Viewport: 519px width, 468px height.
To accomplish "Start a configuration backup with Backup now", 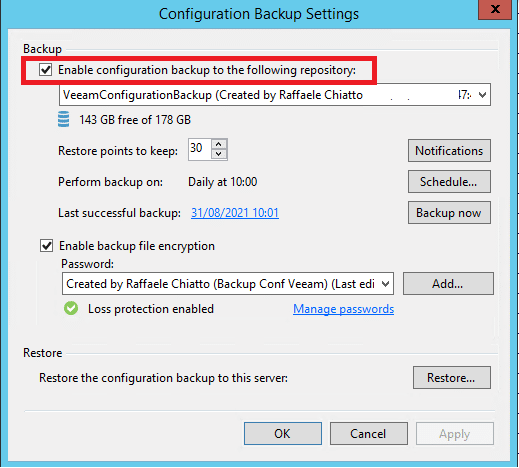I will click(449, 213).
